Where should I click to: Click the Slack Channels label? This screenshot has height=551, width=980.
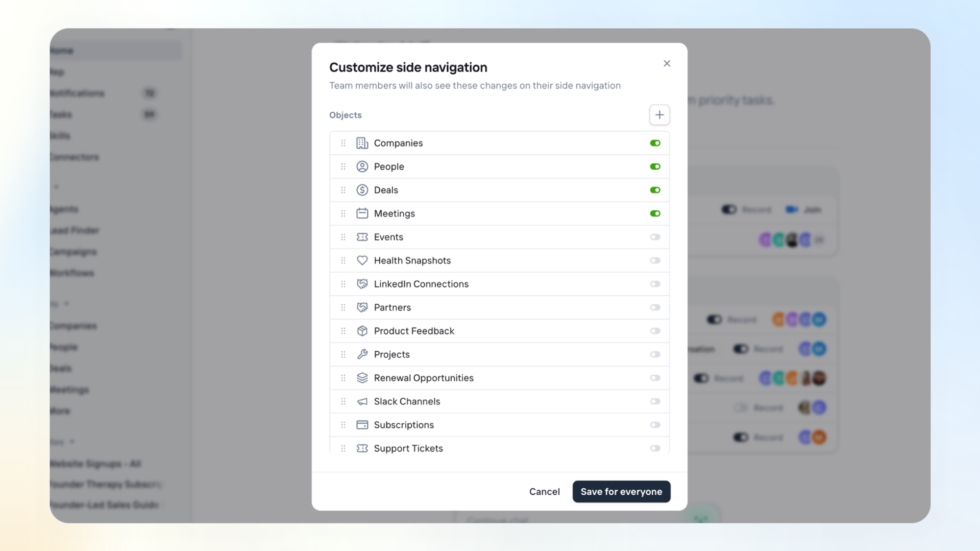point(407,402)
